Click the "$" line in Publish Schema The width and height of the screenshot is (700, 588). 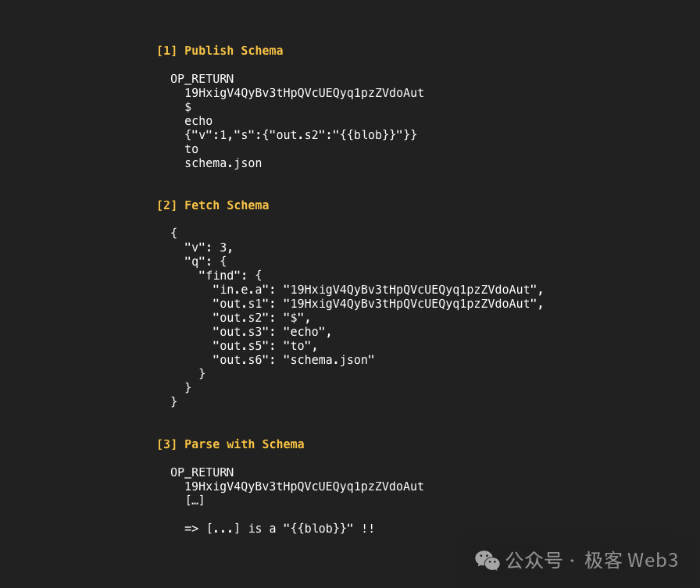pos(188,107)
